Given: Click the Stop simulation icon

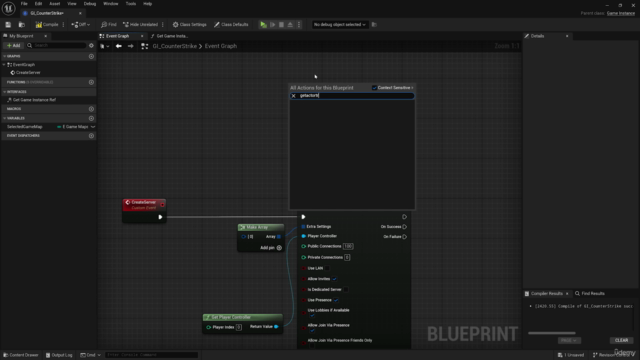Looking at the screenshot, I should (x=281, y=24).
